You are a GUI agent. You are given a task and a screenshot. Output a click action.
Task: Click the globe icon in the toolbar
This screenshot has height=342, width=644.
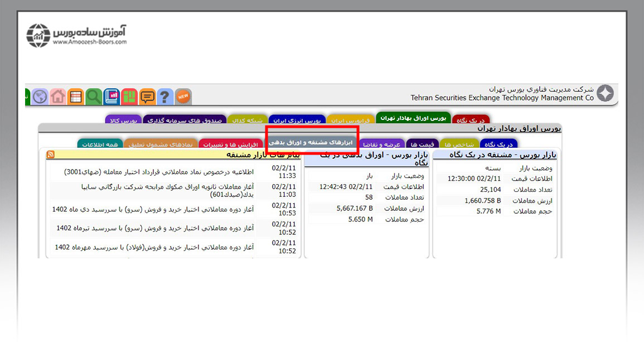coord(40,97)
